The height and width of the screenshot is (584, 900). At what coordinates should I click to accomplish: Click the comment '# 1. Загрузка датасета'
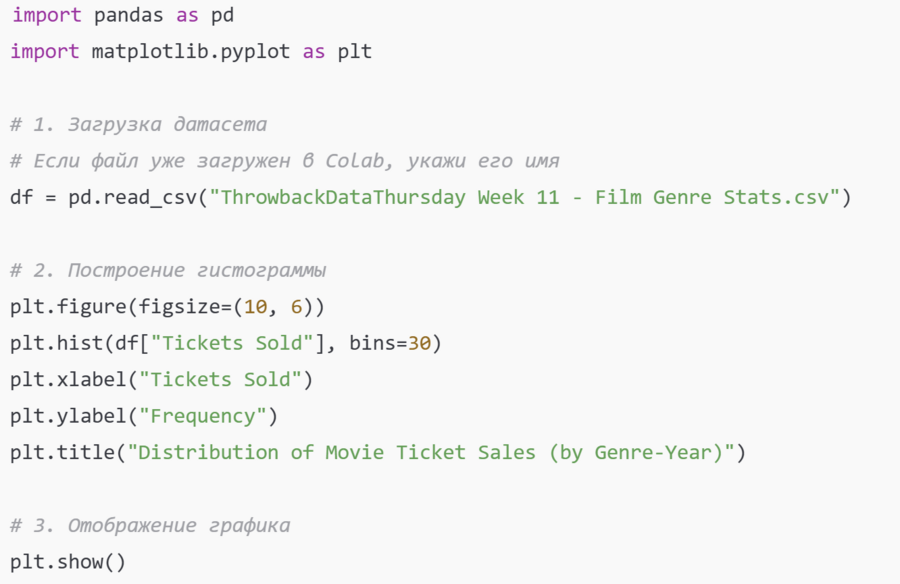point(138,124)
